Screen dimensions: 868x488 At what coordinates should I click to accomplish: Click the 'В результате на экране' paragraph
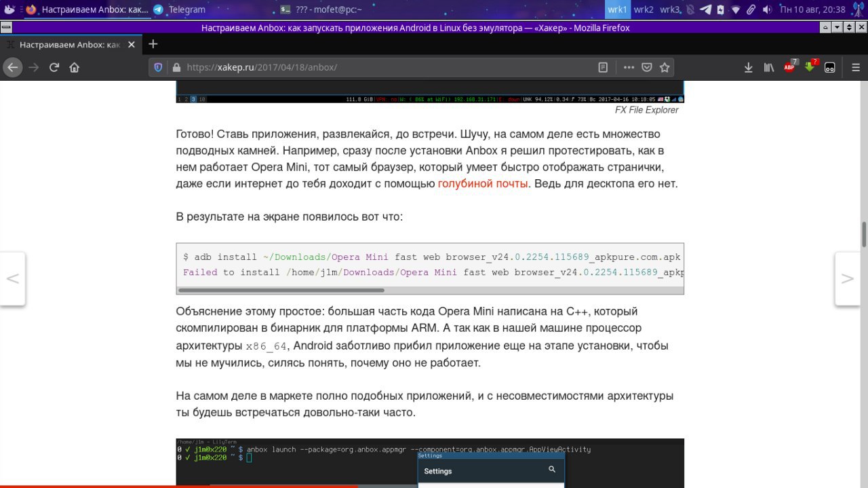290,217
